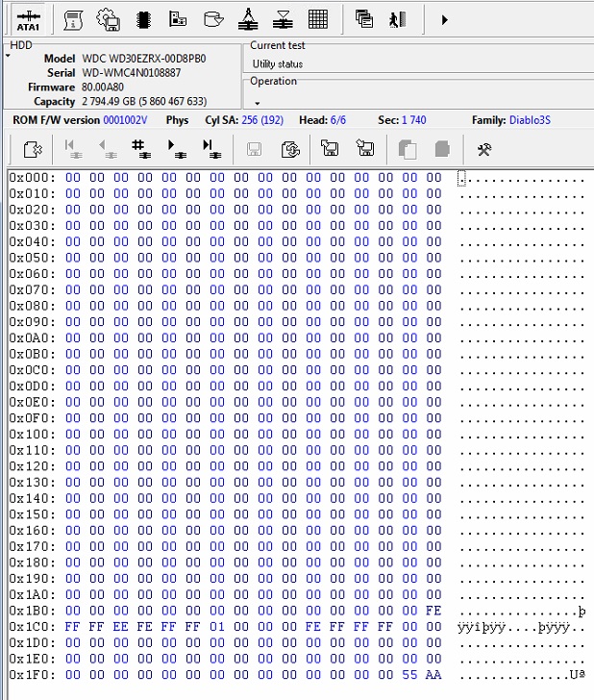
Task: Click the FE byte in row 0x1B0
Action: tap(433, 611)
